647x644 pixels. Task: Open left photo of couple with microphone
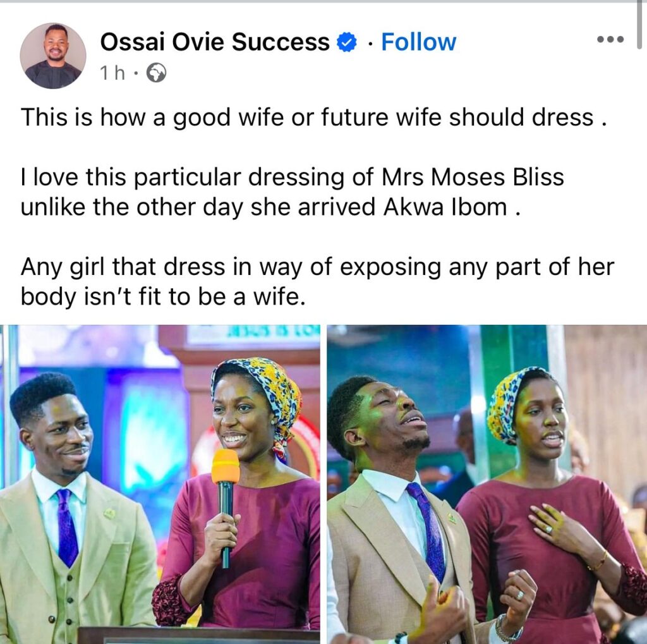pos(160,484)
